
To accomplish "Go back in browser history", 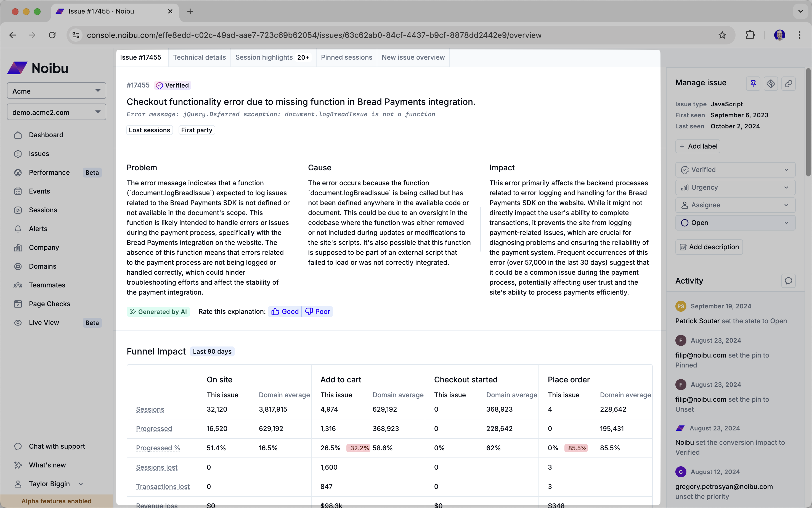I will [13, 35].
